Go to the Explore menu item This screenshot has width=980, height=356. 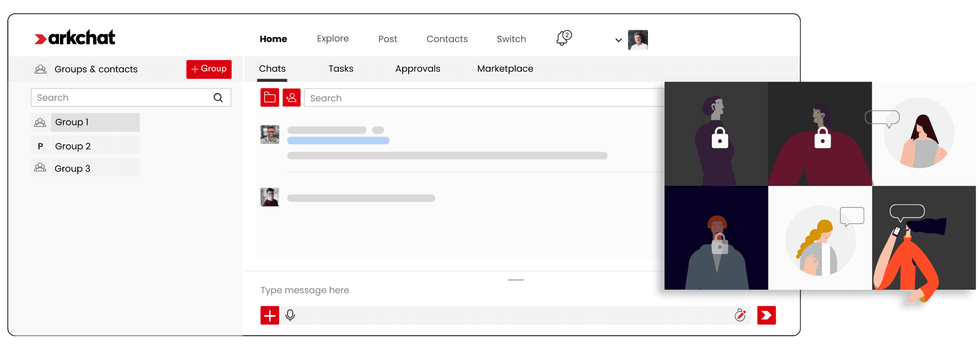(x=333, y=39)
